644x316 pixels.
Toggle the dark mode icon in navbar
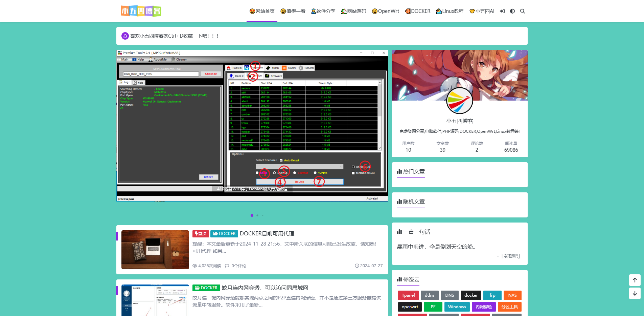point(512,11)
